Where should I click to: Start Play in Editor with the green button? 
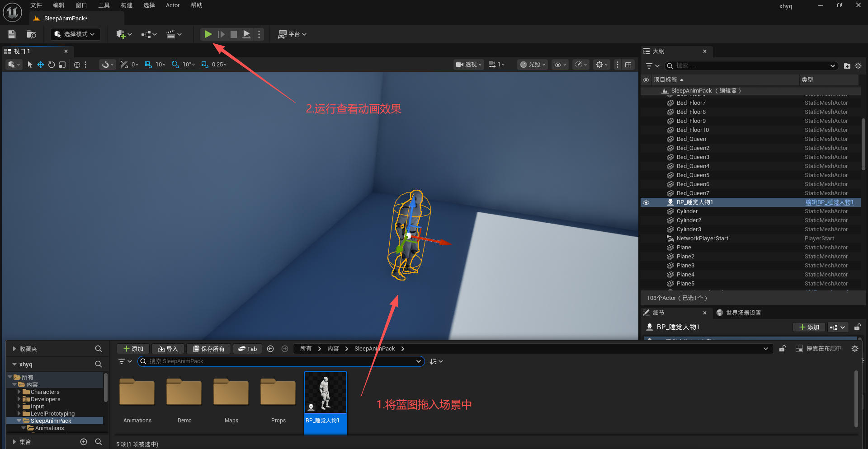click(x=208, y=34)
